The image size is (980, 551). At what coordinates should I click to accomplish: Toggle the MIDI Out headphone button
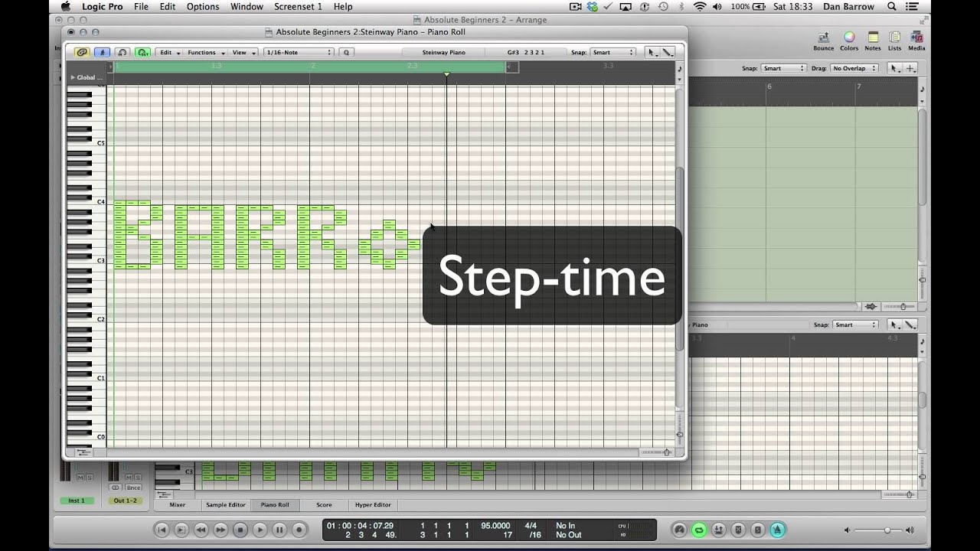122,53
